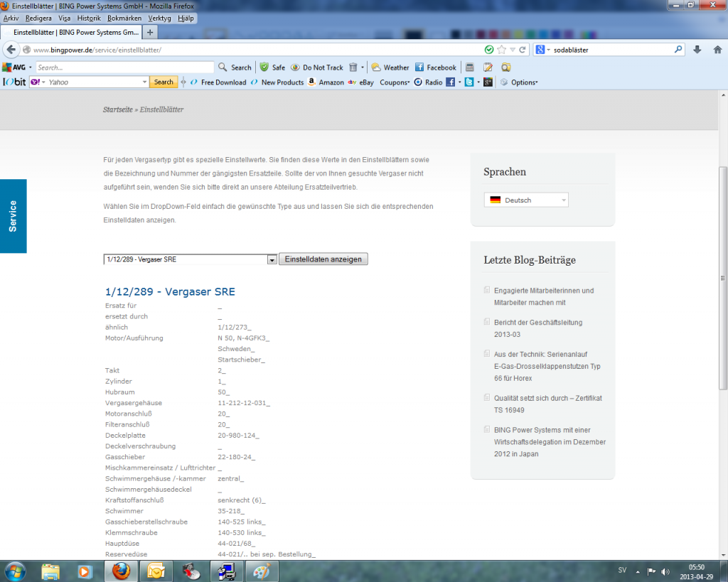Open the Radio toolbar button
The image size is (728, 582).
[428, 82]
